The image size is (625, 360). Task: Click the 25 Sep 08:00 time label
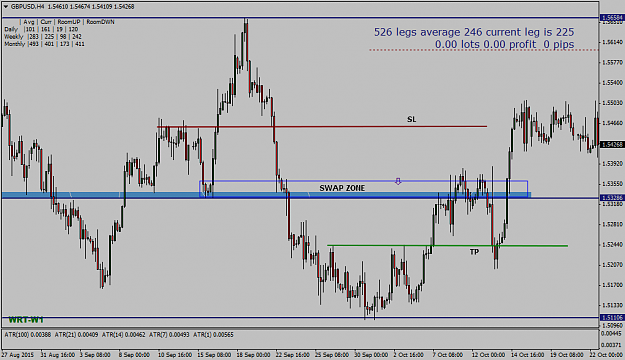click(331, 354)
